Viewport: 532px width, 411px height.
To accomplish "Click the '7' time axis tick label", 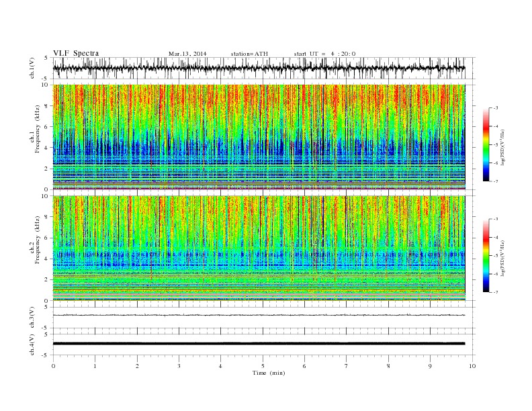I will [346, 366].
